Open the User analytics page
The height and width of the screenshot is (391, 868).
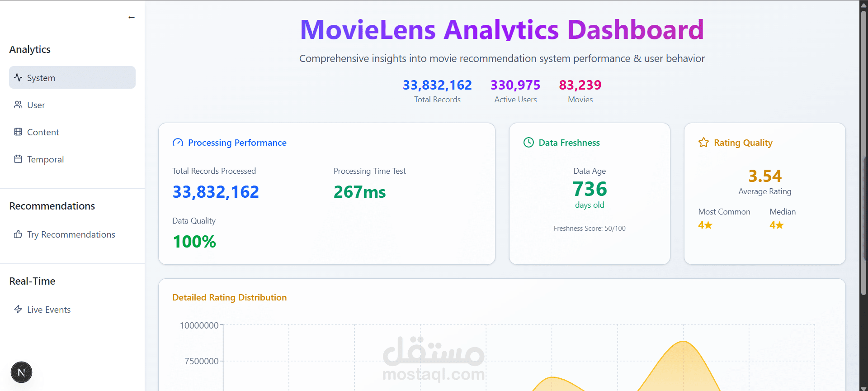pos(72,105)
